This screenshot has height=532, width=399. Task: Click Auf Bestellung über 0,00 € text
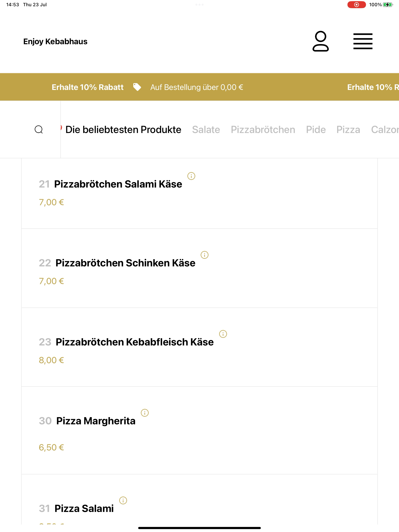point(197,87)
